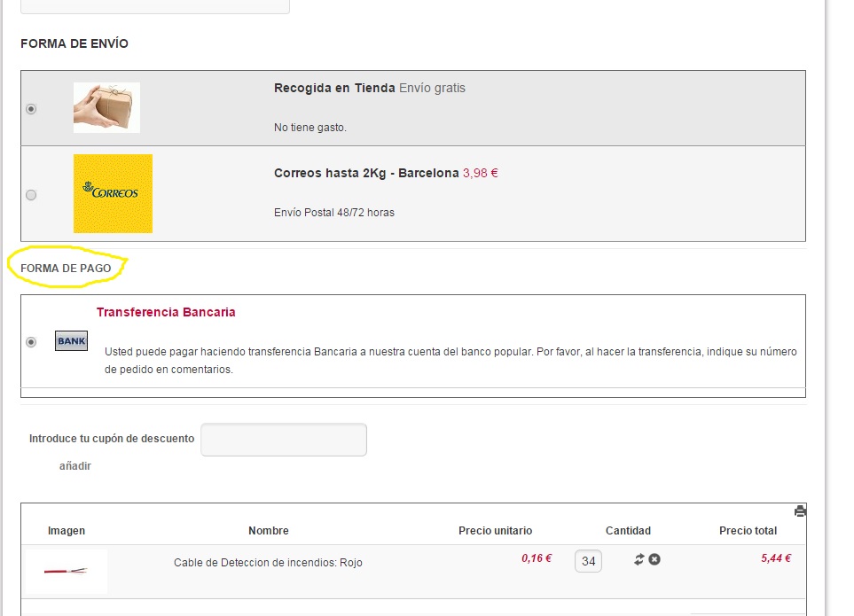Select the Correos hasta 2Kg shipping option
This screenshot has height=616, width=854.
point(32,195)
